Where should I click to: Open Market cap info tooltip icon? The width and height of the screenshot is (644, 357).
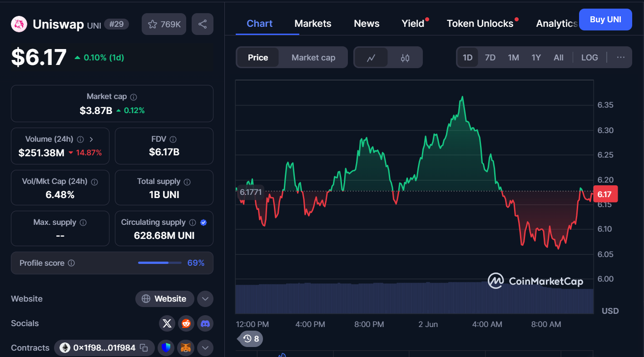[134, 97]
